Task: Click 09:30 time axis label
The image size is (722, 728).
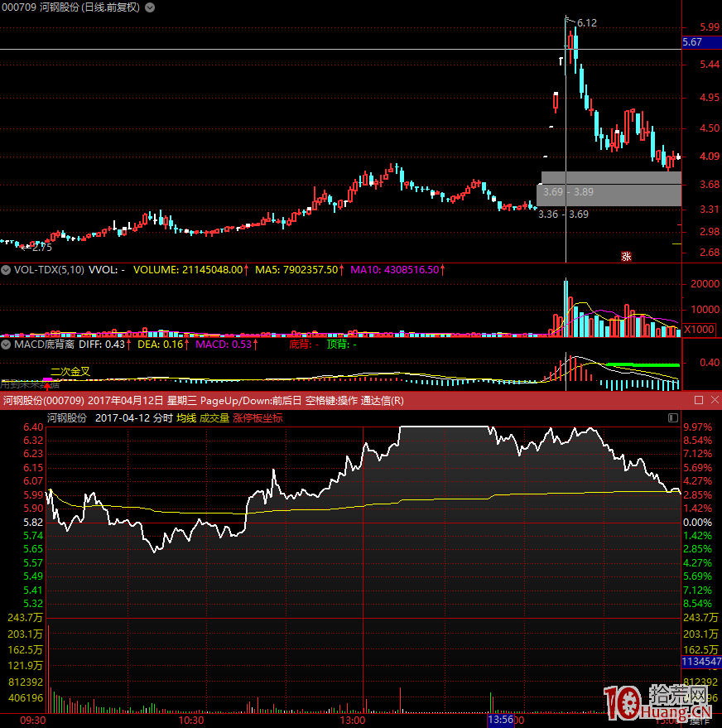Action: click(x=33, y=720)
